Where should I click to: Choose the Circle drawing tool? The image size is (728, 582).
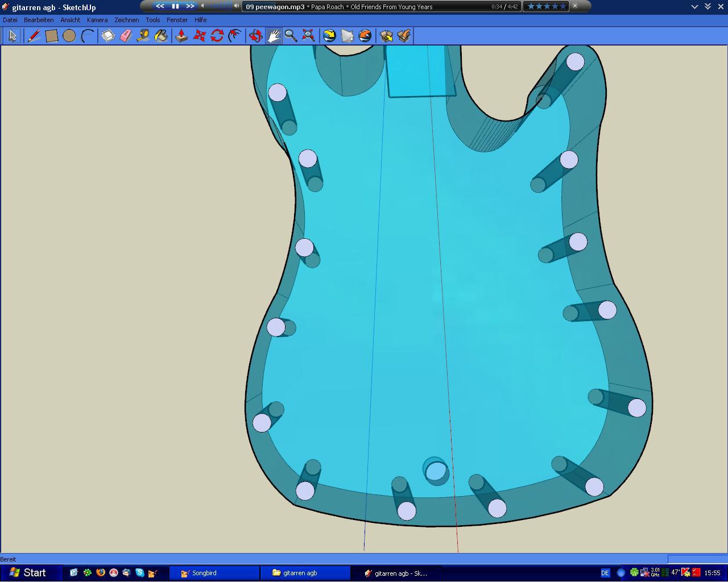click(x=69, y=36)
